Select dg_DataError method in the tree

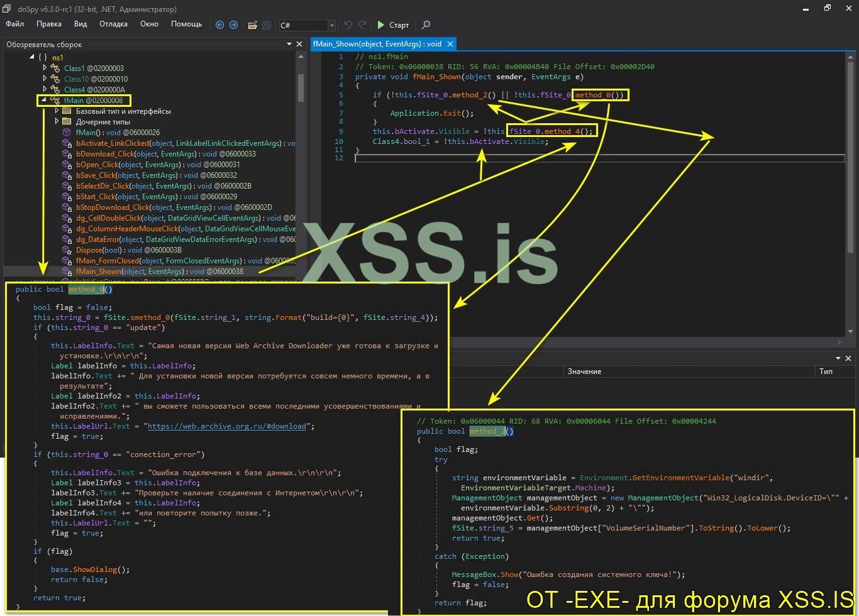[x=186, y=239]
